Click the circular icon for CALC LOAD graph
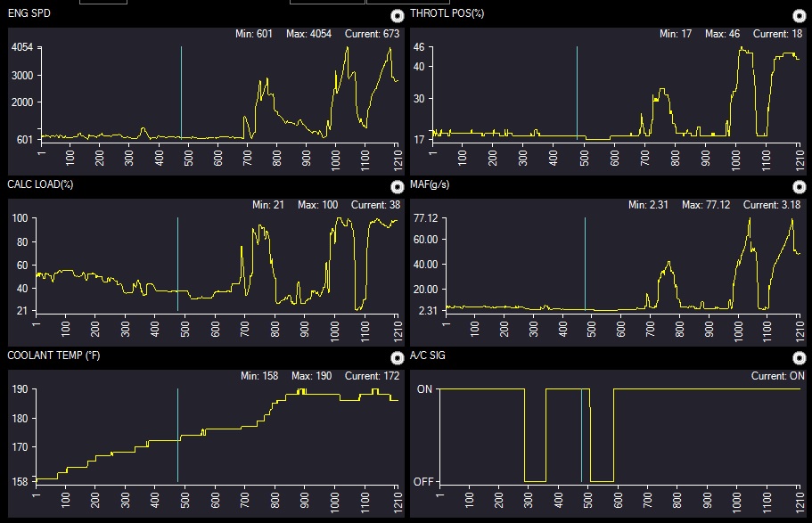This screenshot has width=812, height=523. (398, 186)
